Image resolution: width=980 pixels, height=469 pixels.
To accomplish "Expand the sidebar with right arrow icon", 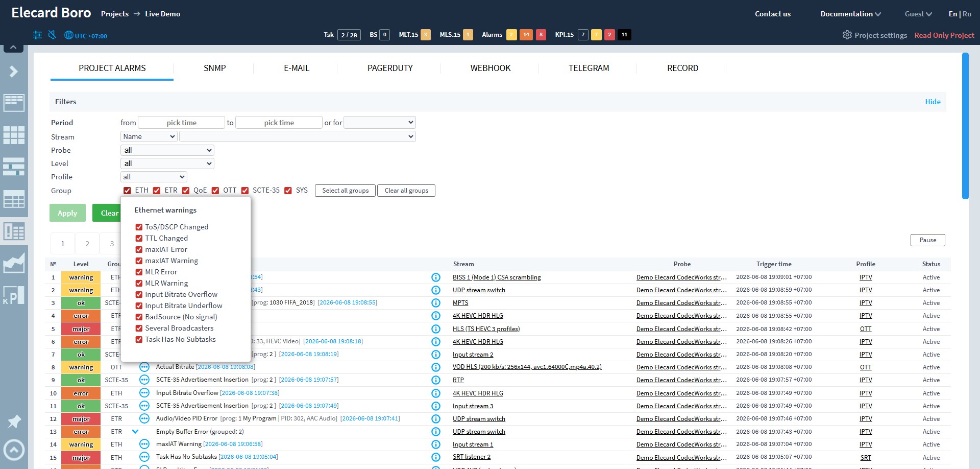I will (14, 72).
